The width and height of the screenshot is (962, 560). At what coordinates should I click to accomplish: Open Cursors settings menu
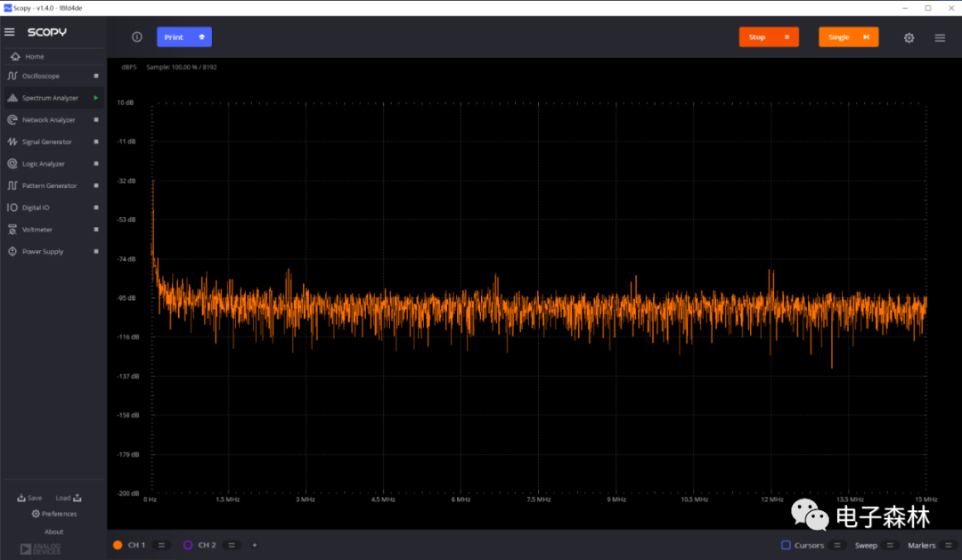point(836,545)
